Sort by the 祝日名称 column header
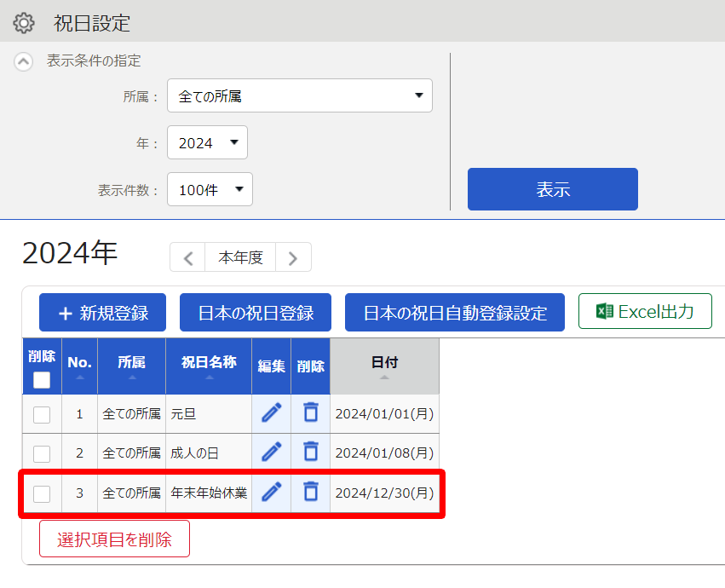Viewport: 725px width, 588px height. [209, 366]
